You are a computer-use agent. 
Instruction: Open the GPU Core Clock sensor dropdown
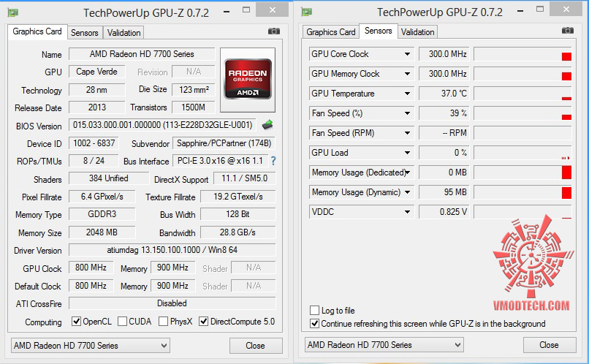tap(407, 54)
